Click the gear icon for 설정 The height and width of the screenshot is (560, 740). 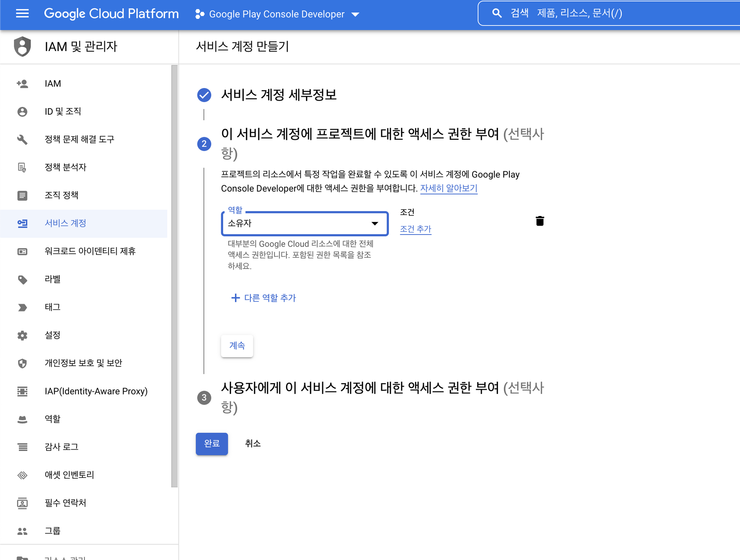point(22,335)
